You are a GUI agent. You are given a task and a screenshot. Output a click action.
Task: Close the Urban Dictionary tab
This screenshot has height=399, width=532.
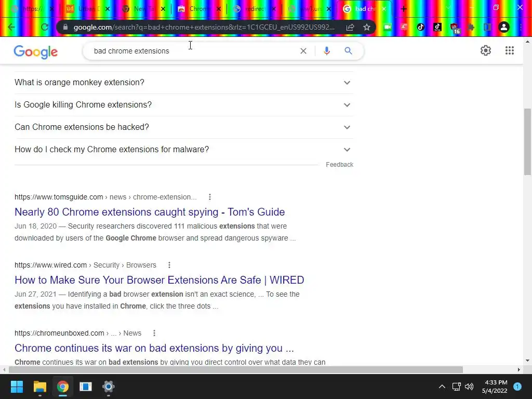point(108,9)
